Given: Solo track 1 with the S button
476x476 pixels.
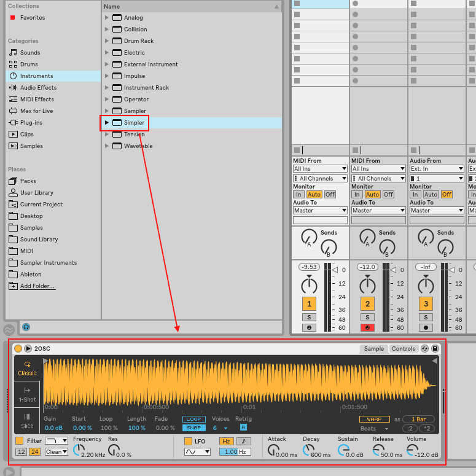Looking at the screenshot, I should [309, 317].
